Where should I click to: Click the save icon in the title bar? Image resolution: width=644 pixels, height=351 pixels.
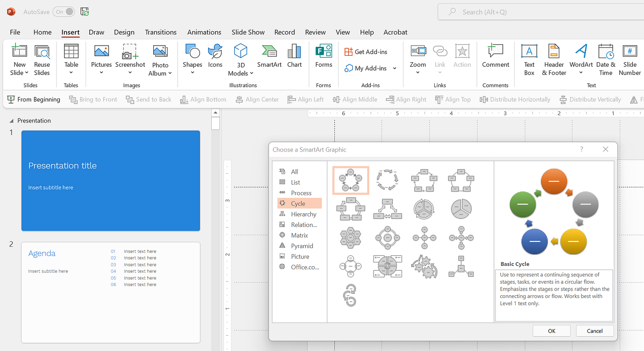85,12
